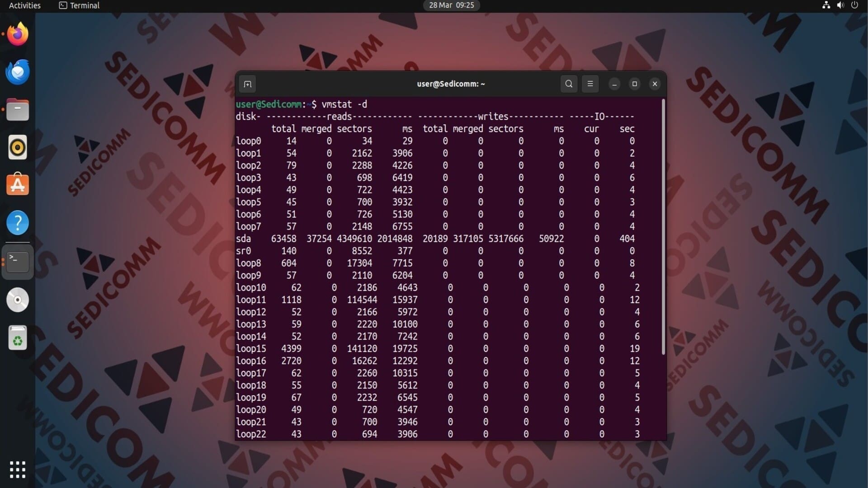Open the mounted disc icon in the dock
The width and height of the screenshot is (868, 488).
point(18,300)
